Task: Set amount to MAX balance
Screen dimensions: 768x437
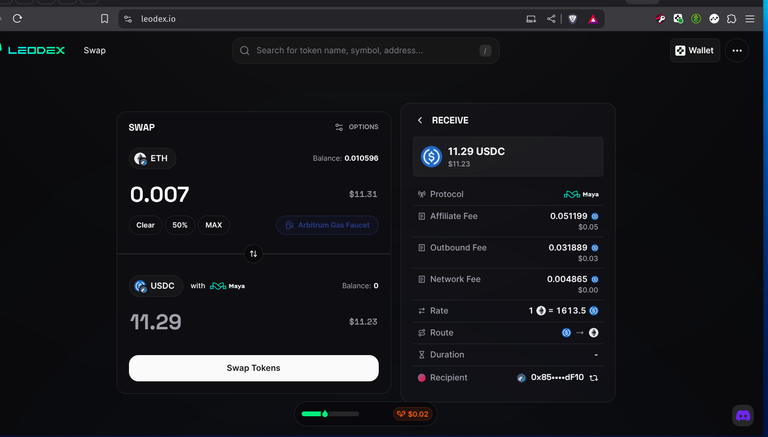Action: pos(214,225)
